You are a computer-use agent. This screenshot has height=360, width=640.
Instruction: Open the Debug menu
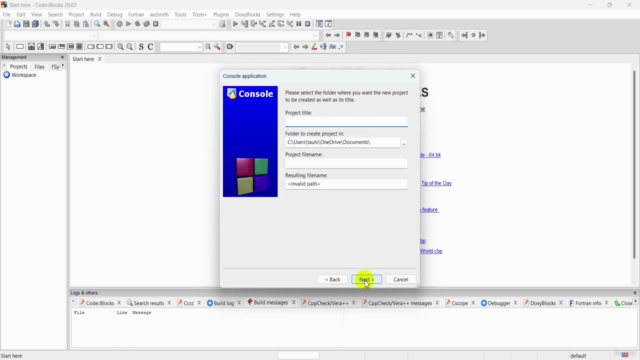tap(115, 14)
